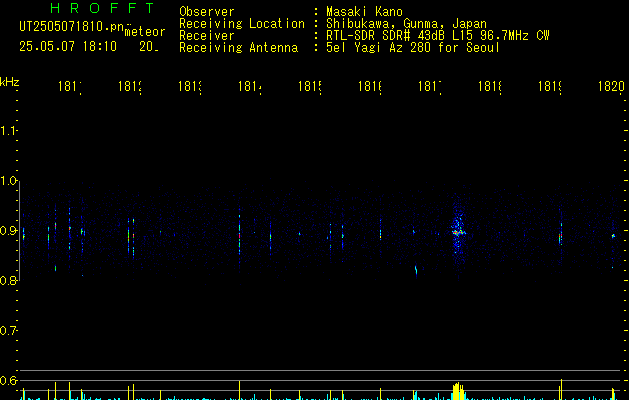Click the dense yellow intensity peak cluster at bottom

pos(458,391)
